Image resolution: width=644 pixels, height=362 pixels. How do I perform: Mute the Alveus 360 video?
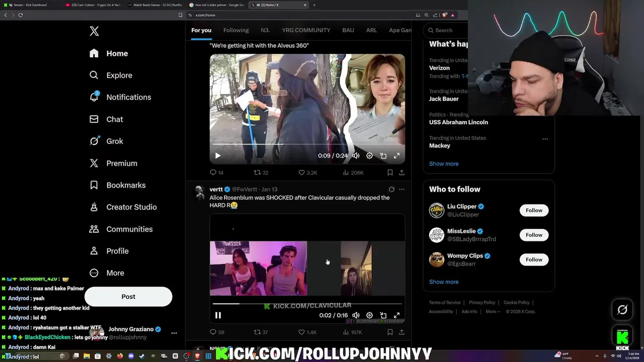point(356,156)
